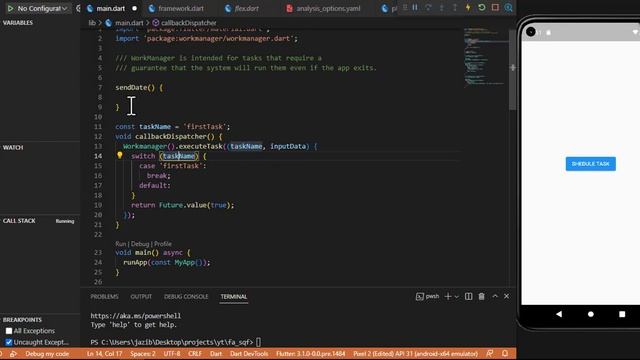
Task: Disable the Uncaught Exceptions breakpoint checkbox
Action: (9, 342)
